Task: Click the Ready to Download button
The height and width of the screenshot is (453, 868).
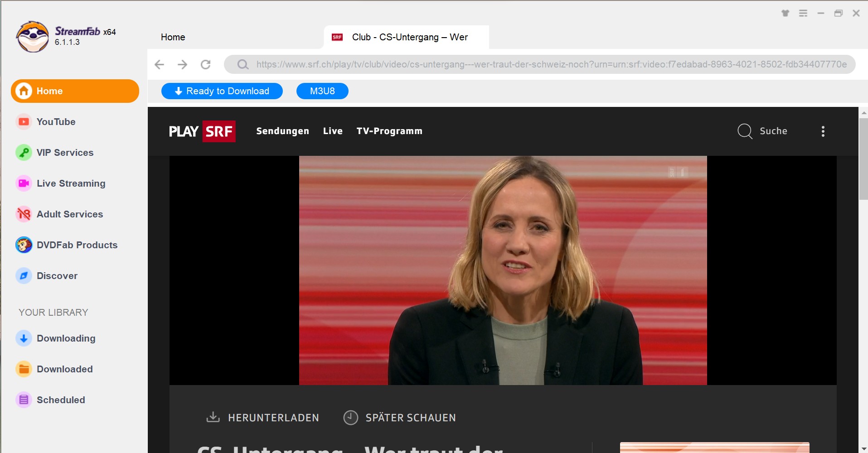Action: 222,91
